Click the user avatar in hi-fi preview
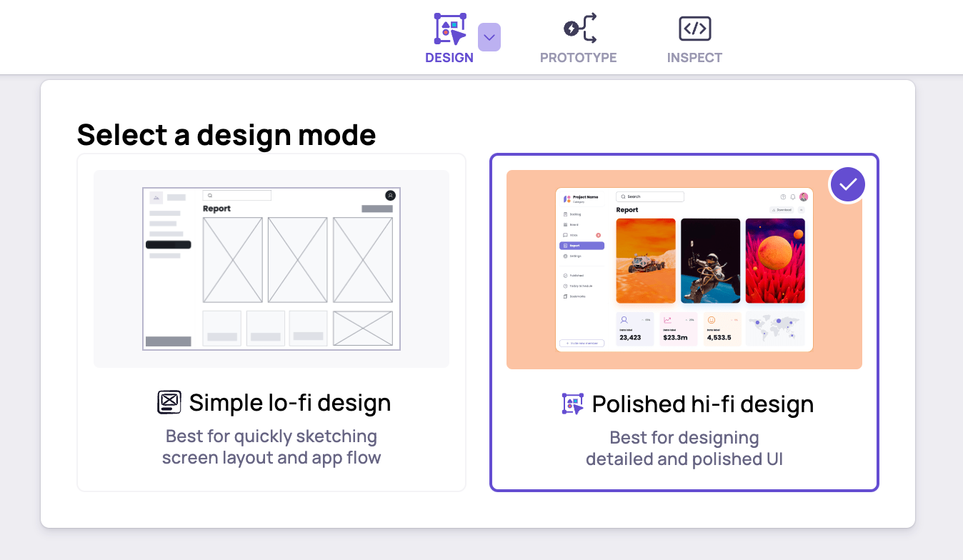Image resolution: width=963 pixels, height=560 pixels. pos(804,196)
